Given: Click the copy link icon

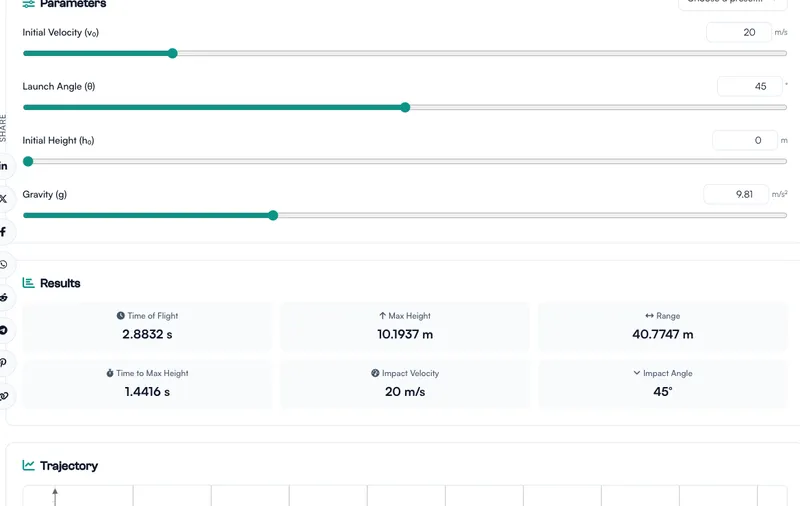Looking at the screenshot, I should [x=4, y=396].
